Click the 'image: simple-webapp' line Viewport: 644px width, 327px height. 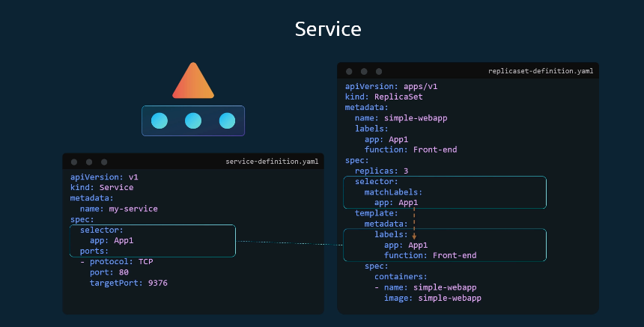point(431,298)
